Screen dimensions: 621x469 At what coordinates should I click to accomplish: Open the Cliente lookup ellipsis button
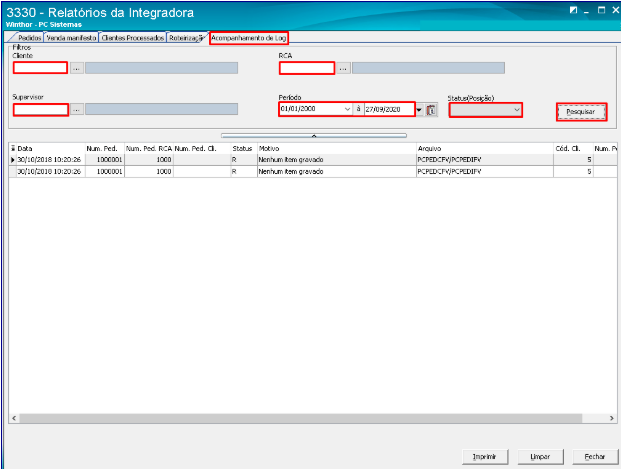coord(76,68)
